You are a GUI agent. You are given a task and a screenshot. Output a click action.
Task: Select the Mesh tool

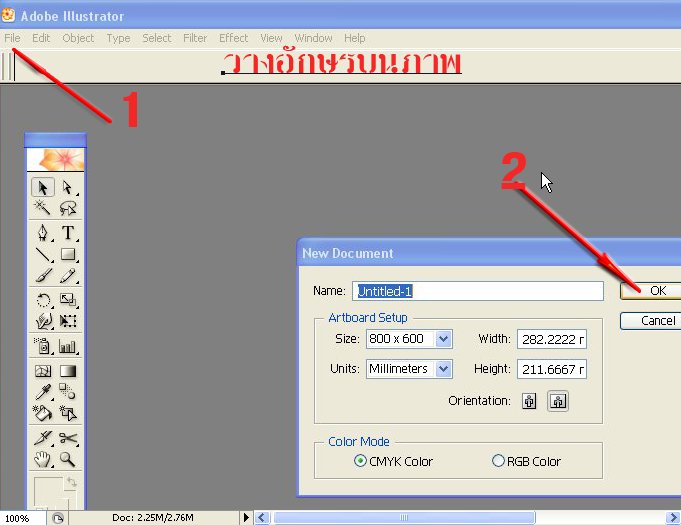(x=43, y=371)
